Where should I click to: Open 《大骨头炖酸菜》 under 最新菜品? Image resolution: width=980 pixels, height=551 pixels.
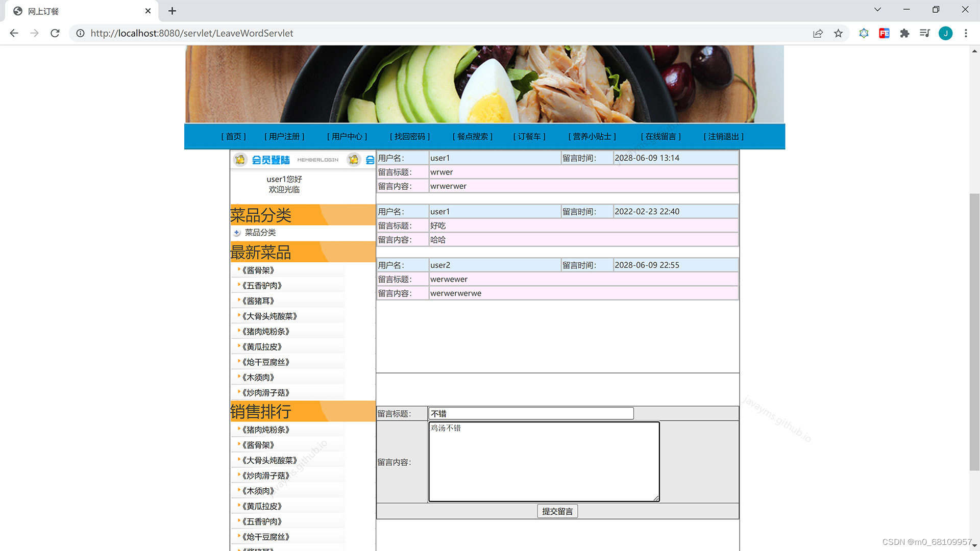click(269, 316)
